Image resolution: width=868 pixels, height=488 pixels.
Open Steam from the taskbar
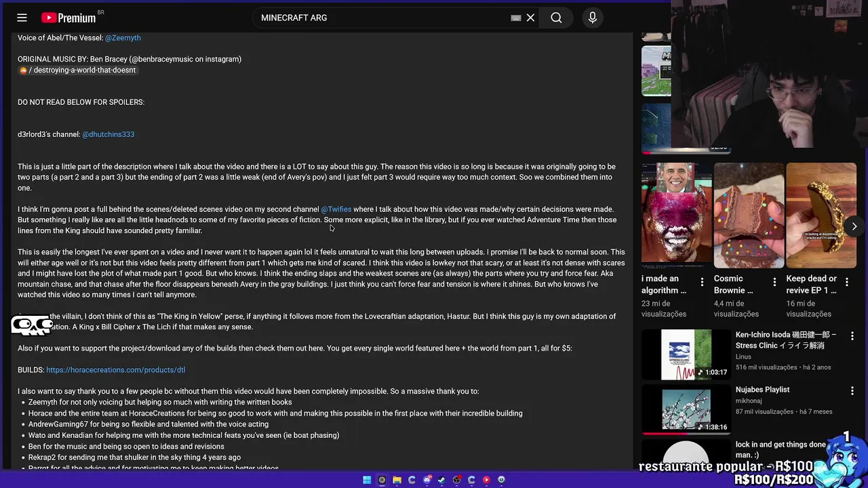pos(441,480)
